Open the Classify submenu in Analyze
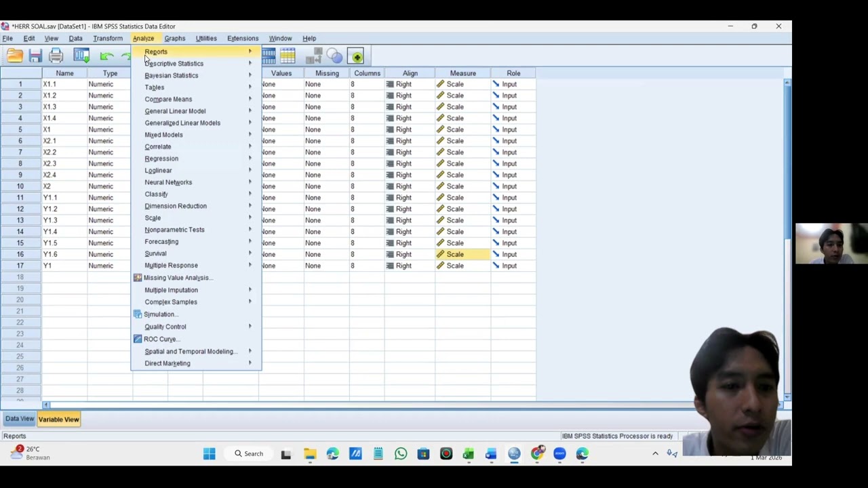The width and height of the screenshot is (868, 488). click(196, 194)
